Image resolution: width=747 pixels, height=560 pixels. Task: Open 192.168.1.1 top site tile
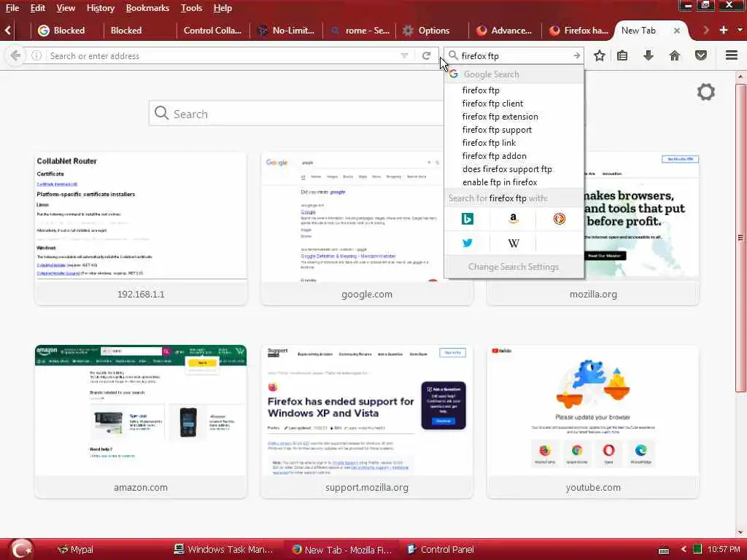pos(141,228)
